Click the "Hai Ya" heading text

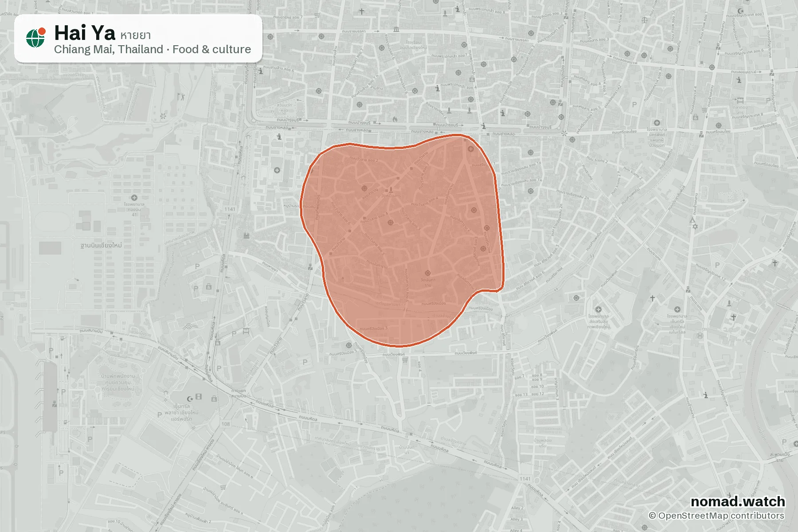[85, 33]
